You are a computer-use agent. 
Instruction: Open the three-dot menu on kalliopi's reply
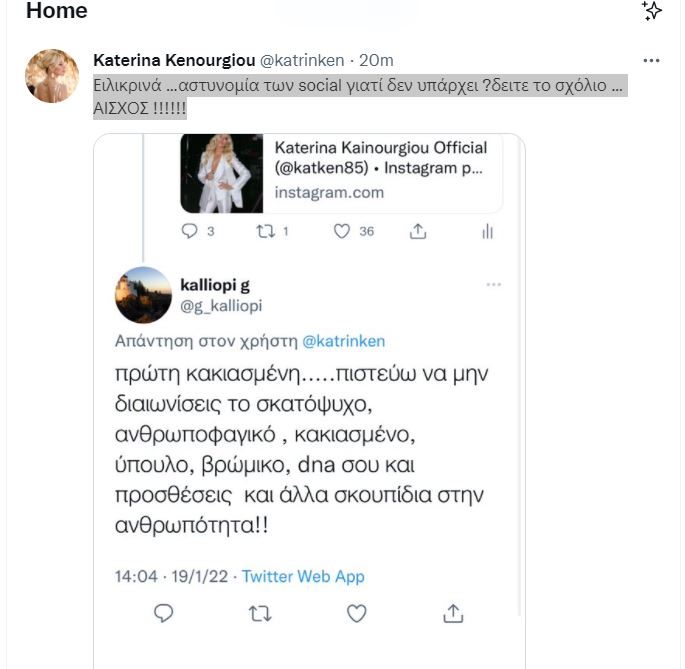494,285
